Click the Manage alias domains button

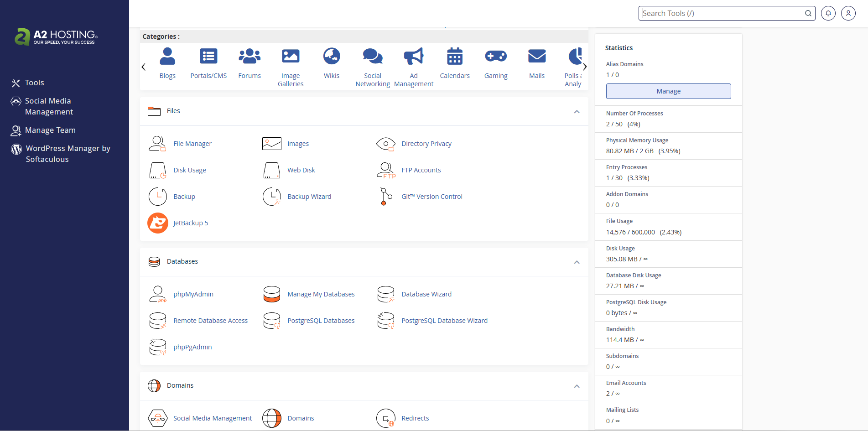click(669, 91)
